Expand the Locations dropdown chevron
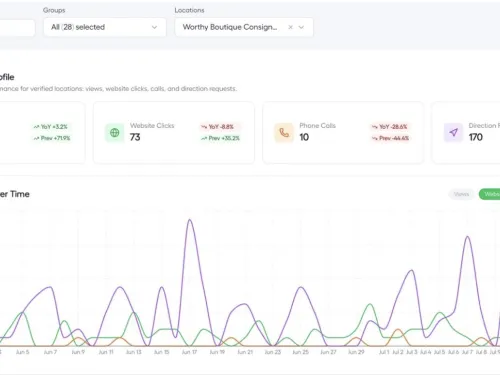 [x=301, y=27]
